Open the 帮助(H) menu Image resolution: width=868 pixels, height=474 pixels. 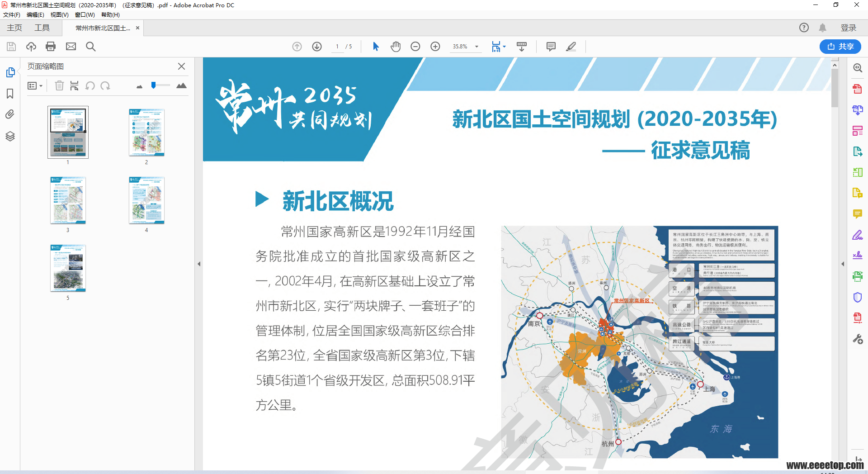point(110,15)
